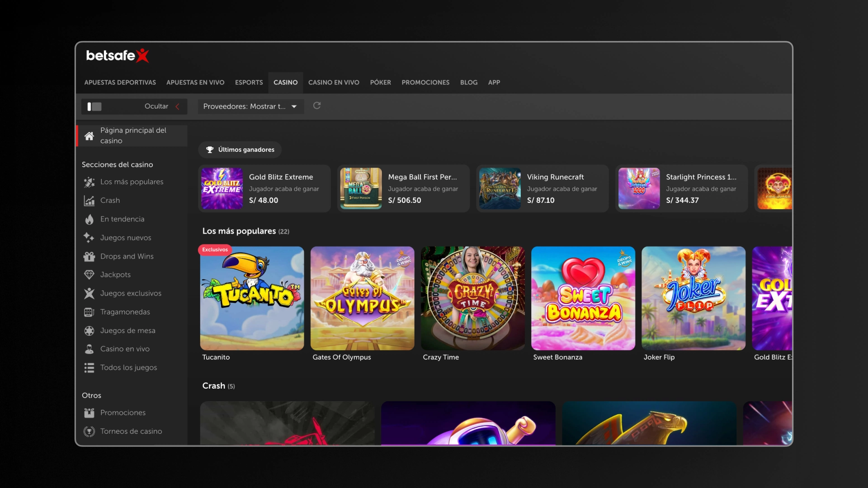Open Tragamonedas sidebar link
The width and height of the screenshot is (868, 488).
(x=125, y=312)
